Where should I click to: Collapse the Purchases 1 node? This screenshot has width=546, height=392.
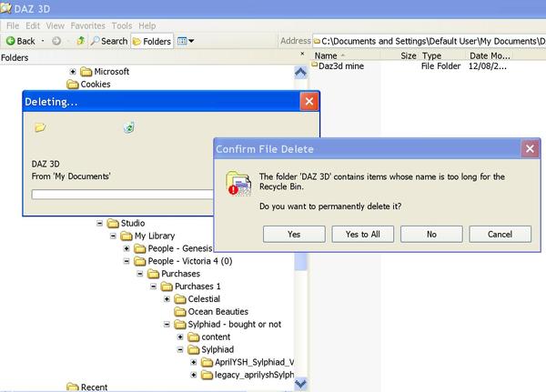tap(153, 286)
